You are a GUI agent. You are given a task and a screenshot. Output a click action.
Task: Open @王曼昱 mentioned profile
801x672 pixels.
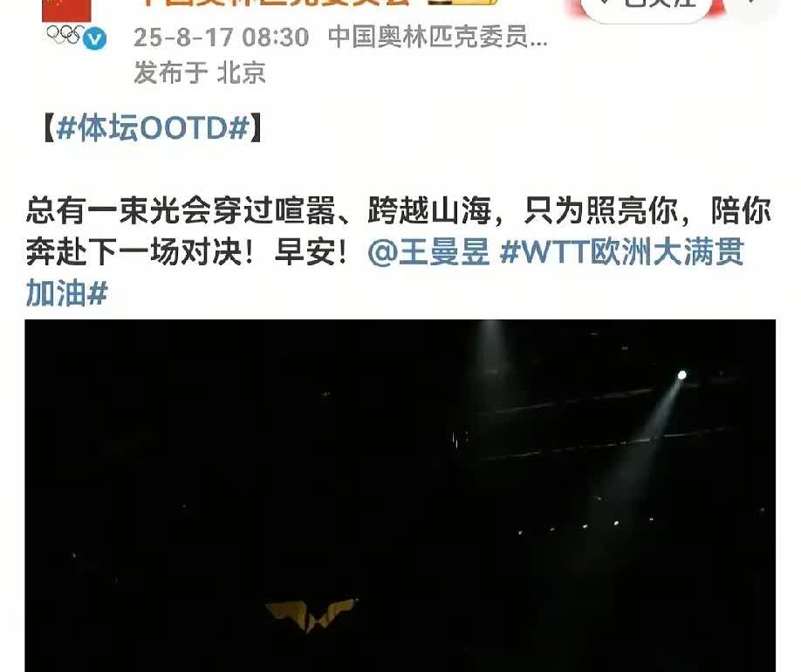tap(428, 252)
